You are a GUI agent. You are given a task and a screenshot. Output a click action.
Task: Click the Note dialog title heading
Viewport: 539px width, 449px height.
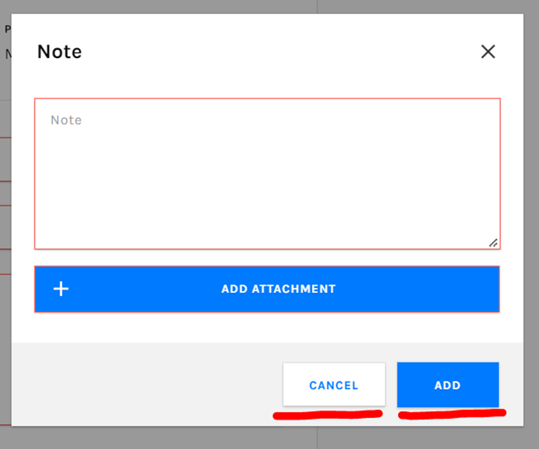coord(59,52)
